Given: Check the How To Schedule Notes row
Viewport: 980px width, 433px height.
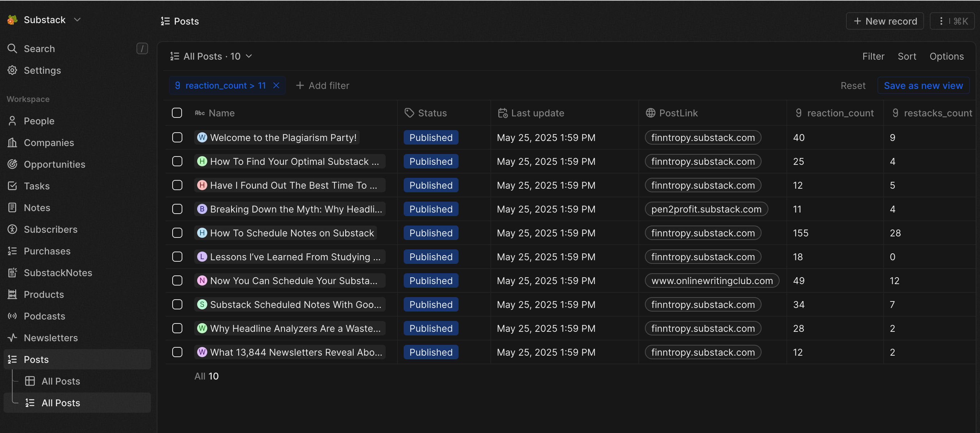Looking at the screenshot, I should point(177,233).
